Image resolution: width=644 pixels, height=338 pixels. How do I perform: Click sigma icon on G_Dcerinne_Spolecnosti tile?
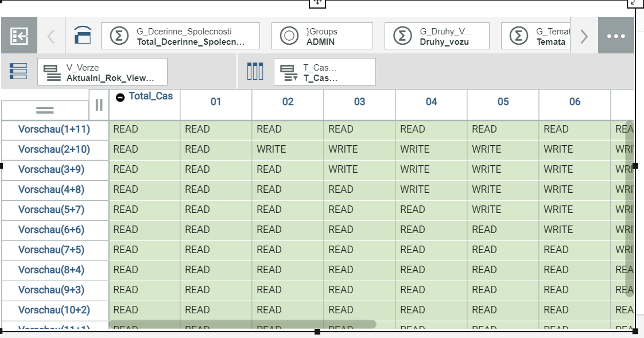pyautogui.click(x=119, y=36)
